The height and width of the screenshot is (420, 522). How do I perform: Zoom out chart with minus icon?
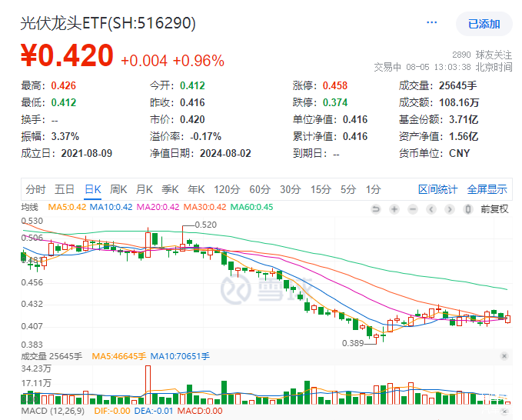pos(413,209)
